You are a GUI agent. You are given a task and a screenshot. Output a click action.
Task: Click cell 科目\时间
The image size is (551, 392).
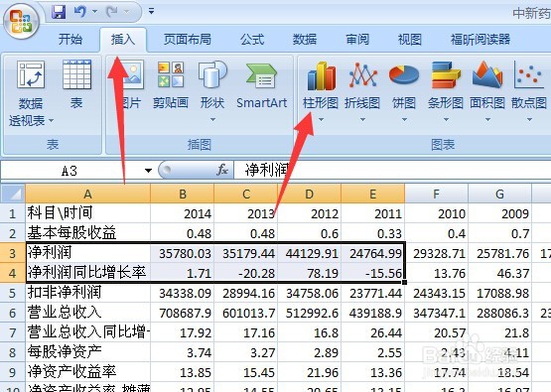(87, 213)
